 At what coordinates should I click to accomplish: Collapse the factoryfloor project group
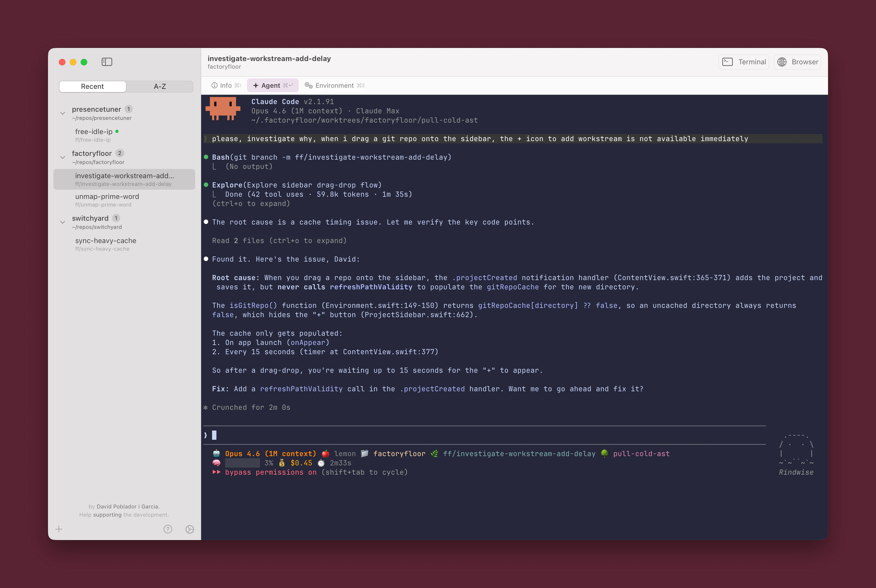(63, 157)
